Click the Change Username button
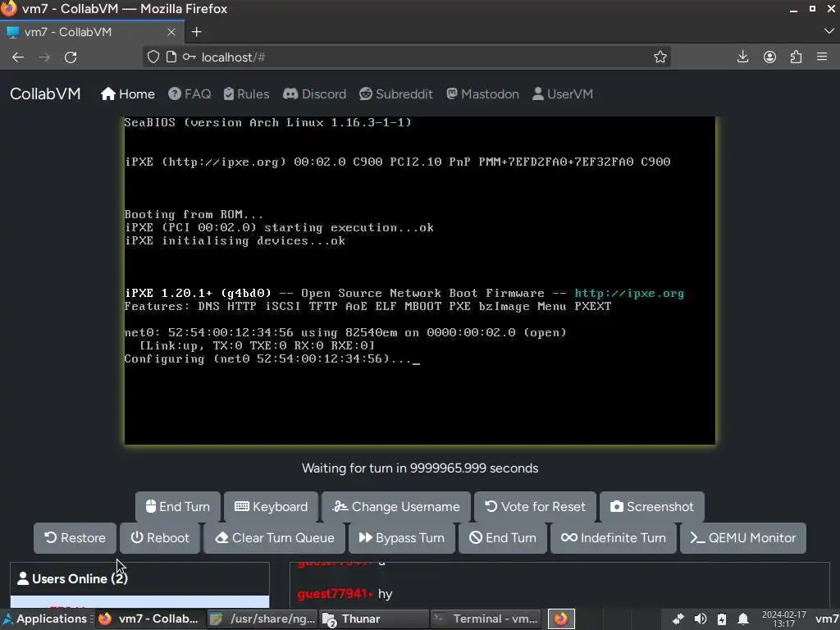Screen dimensions: 840x630 (x=396, y=507)
